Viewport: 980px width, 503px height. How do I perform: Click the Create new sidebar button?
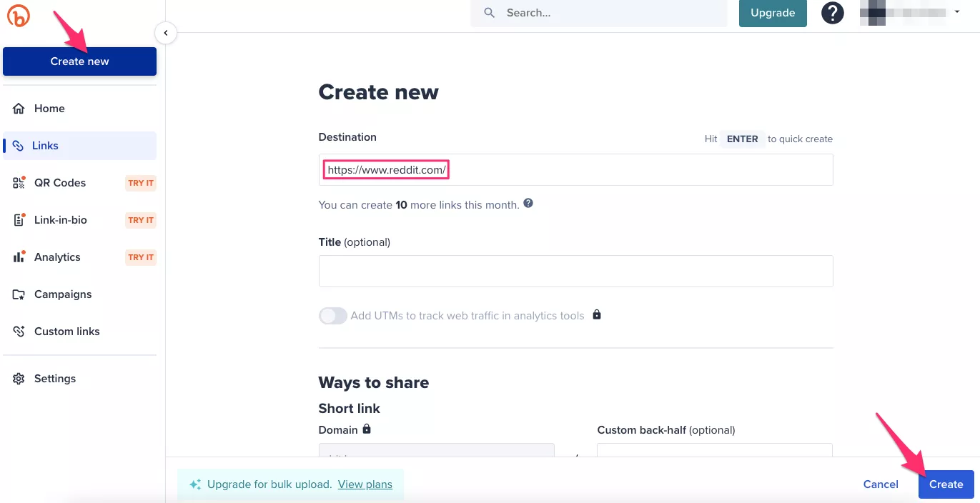[x=79, y=61]
